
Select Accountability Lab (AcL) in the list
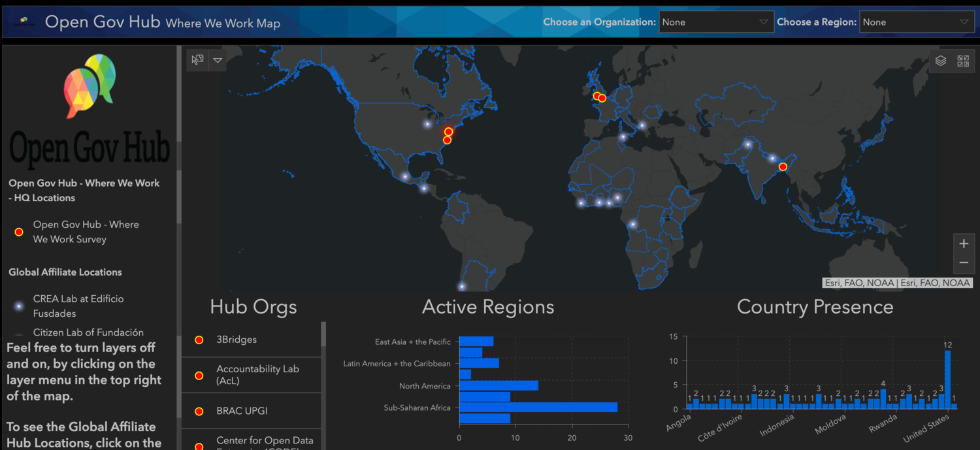point(251,375)
